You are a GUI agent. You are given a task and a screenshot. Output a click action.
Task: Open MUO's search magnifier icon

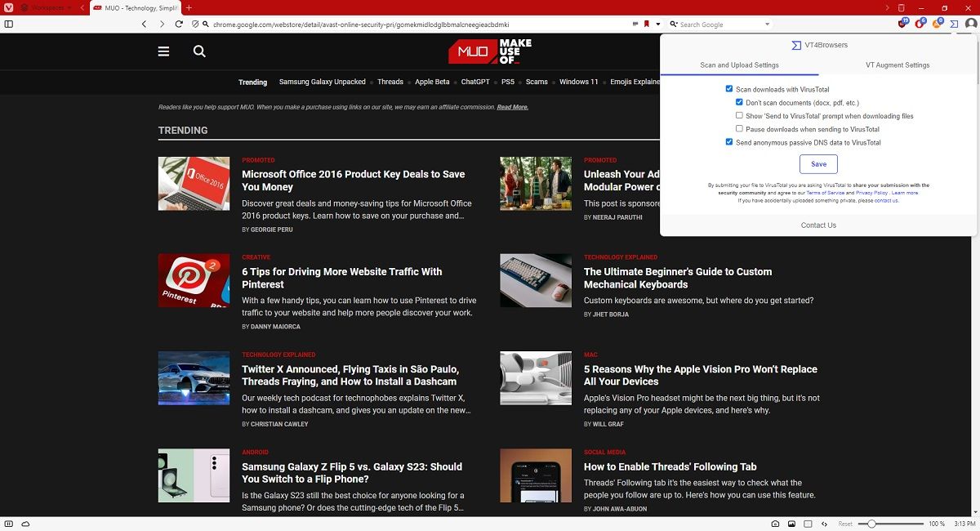click(x=198, y=51)
